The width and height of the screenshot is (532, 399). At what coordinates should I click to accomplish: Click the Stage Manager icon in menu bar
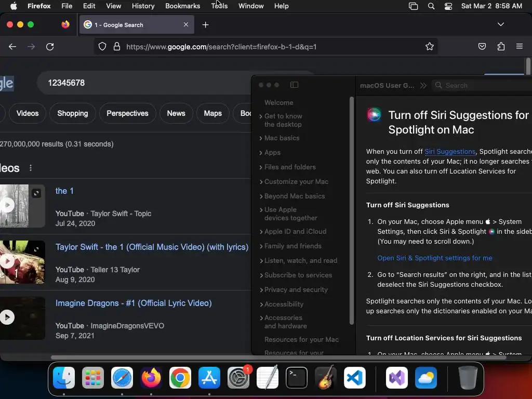point(413,6)
